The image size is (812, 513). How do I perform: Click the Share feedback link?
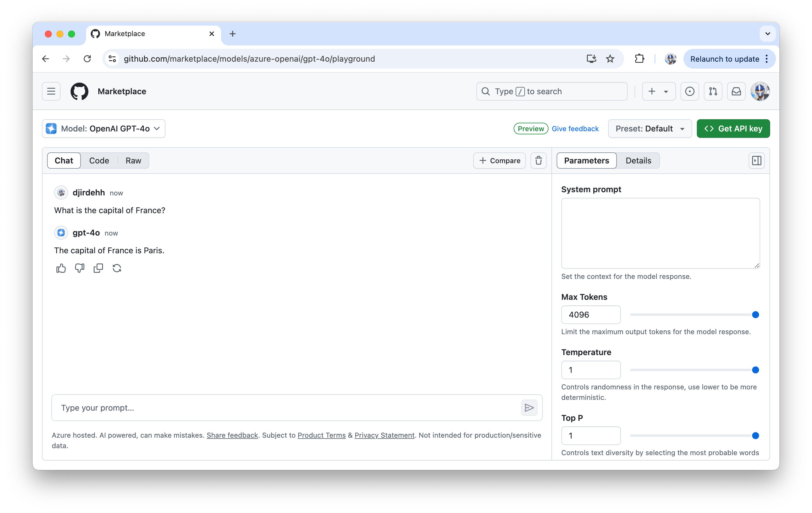tap(232, 436)
